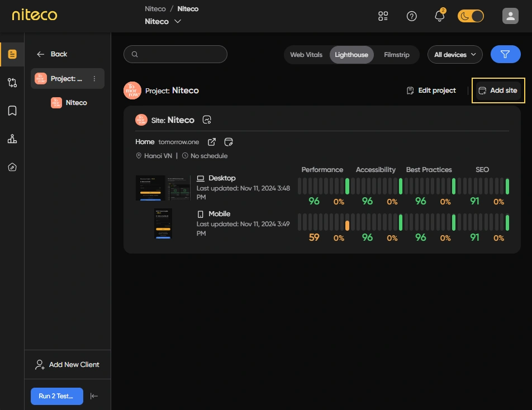Open the Mobile screenshot thumbnail

pyautogui.click(x=163, y=223)
